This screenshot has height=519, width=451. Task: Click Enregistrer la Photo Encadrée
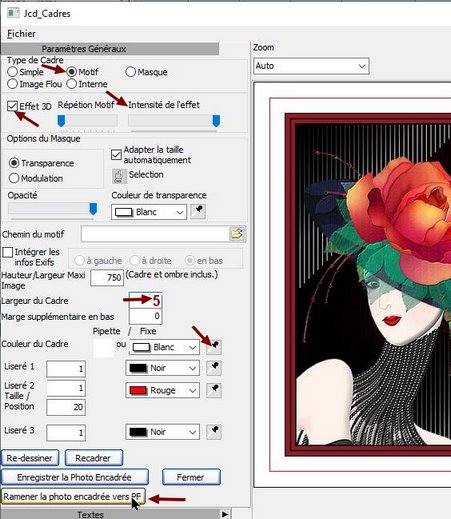click(75, 477)
